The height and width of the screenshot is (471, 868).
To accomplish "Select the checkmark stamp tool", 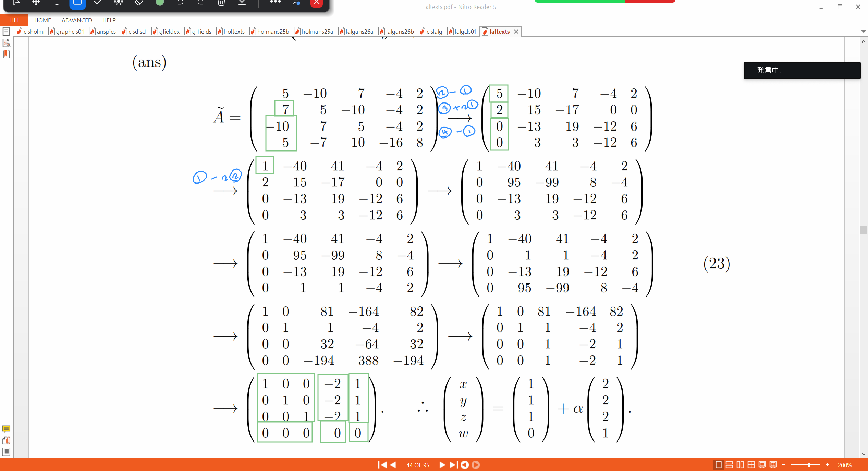I will tap(98, 3).
